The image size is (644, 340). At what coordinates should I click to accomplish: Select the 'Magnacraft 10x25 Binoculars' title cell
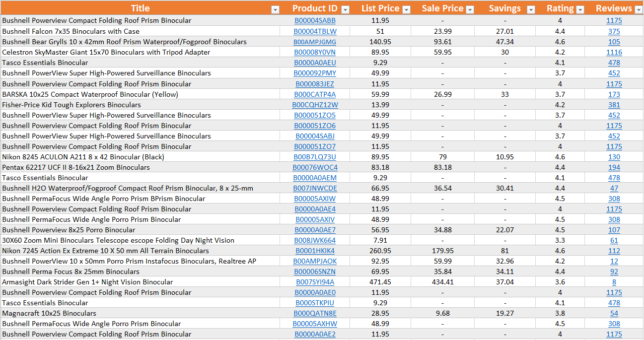[141, 313]
